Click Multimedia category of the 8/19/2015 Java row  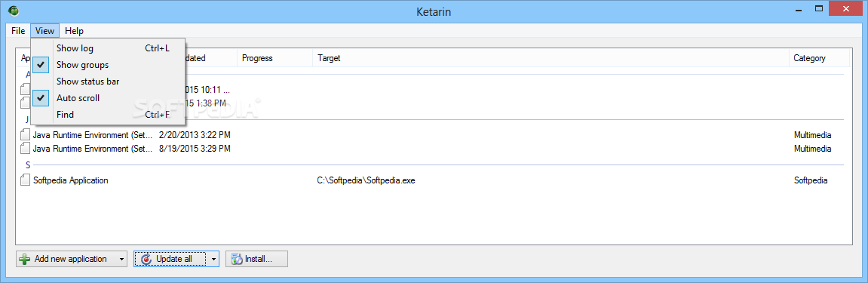pyautogui.click(x=812, y=149)
